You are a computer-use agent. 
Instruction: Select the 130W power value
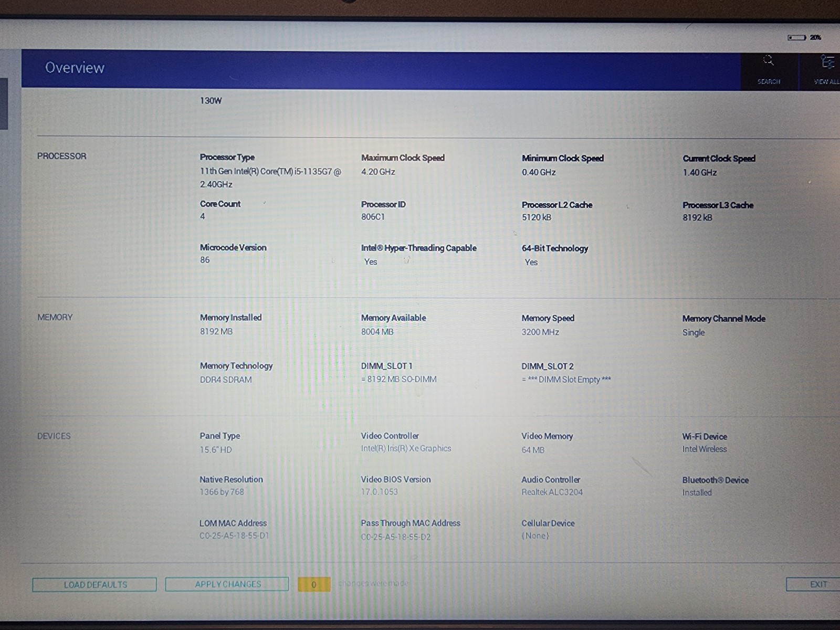point(211,100)
